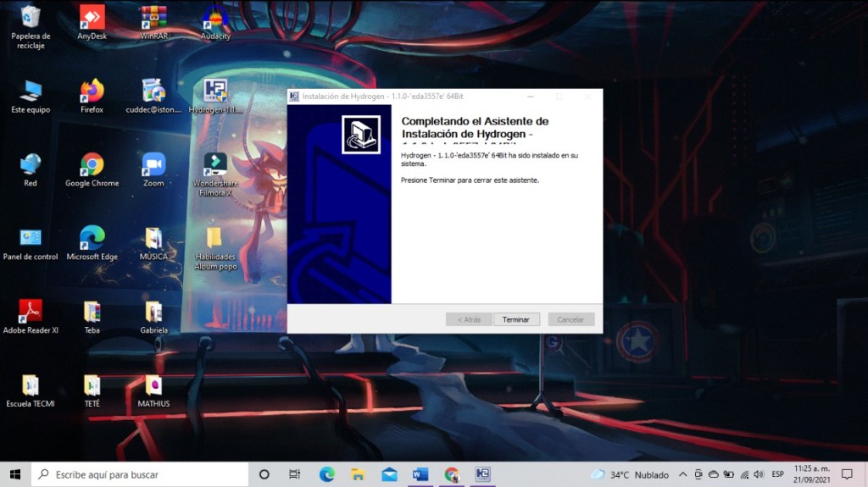
Task: Open Firefox desktop shortcut
Action: (92, 91)
